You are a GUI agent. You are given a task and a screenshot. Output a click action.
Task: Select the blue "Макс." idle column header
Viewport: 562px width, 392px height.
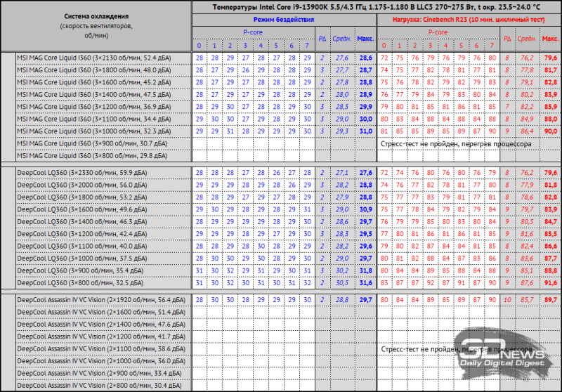(x=365, y=39)
